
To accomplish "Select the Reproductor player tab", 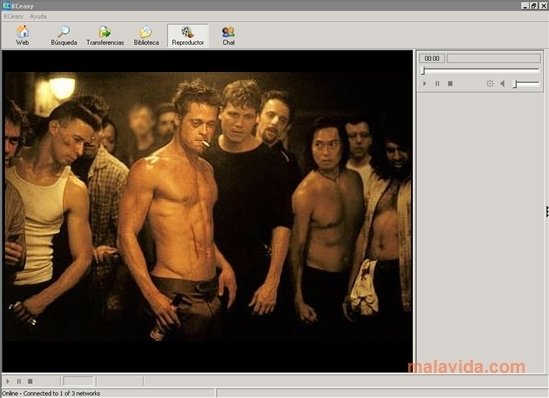I will pos(188,36).
